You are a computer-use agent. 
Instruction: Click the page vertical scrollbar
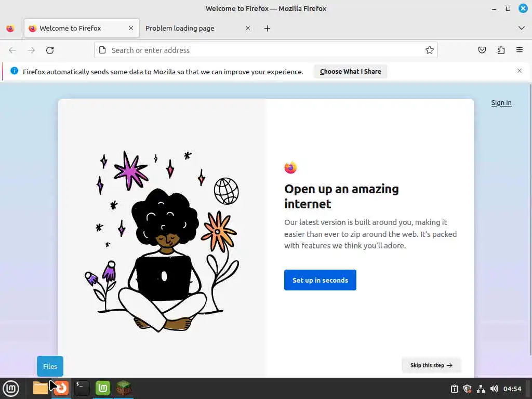[530, 220]
